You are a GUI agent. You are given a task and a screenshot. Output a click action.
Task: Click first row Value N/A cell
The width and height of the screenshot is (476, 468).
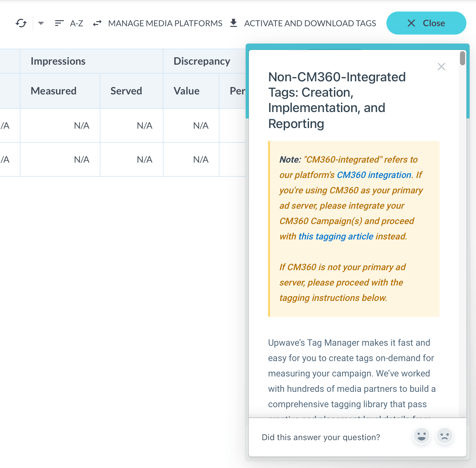pyautogui.click(x=191, y=125)
